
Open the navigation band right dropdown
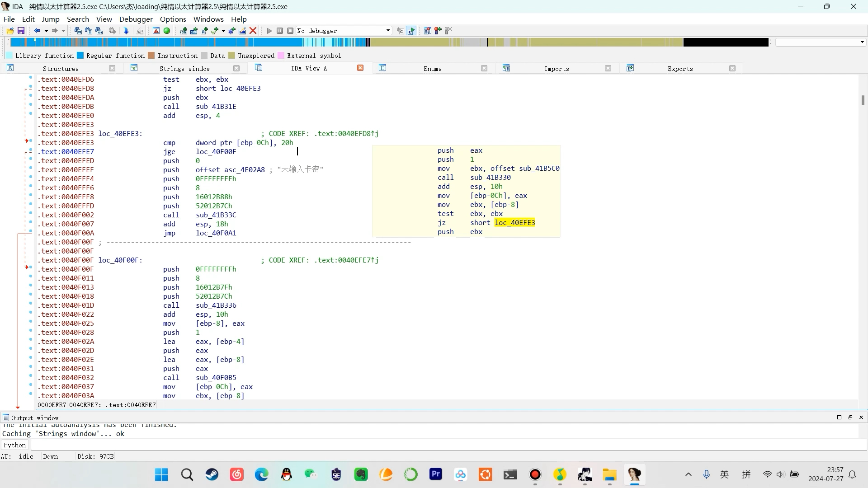(x=862, y=42)
